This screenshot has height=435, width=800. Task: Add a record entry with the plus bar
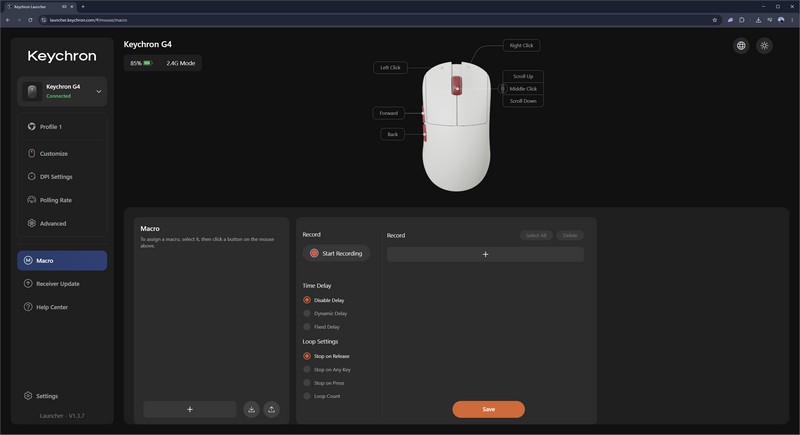[x=485, y=254]
